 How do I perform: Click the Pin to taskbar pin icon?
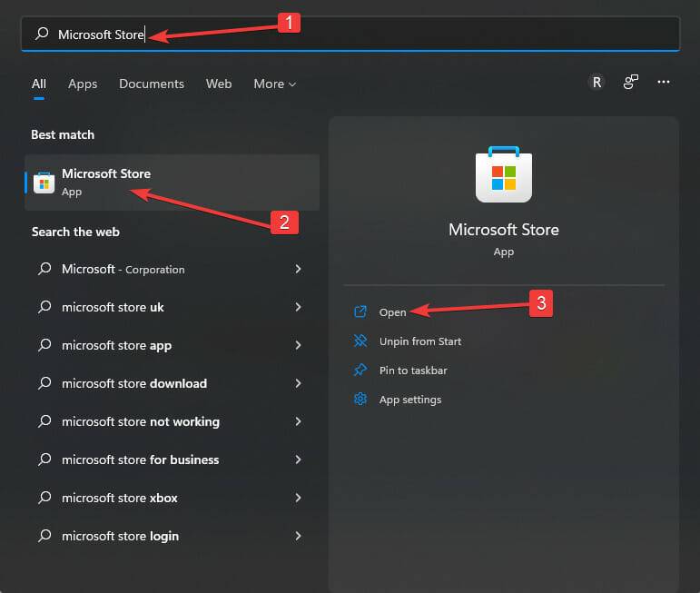tap(360, 371)
